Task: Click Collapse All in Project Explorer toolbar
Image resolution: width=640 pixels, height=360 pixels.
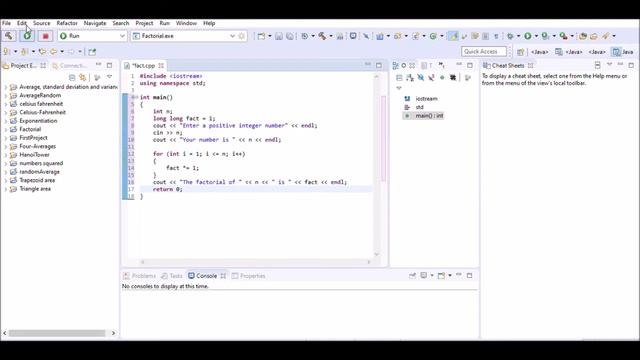Action: (72, 77)
